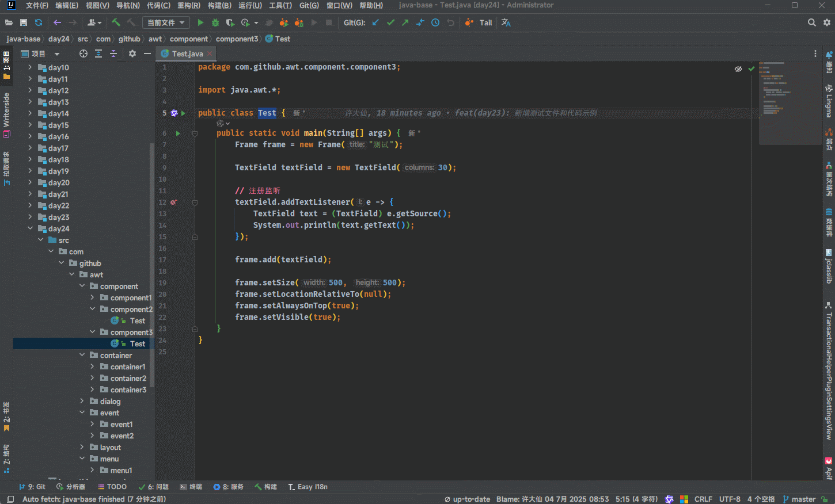Click the Build project hammer icon

pos(116,22)
